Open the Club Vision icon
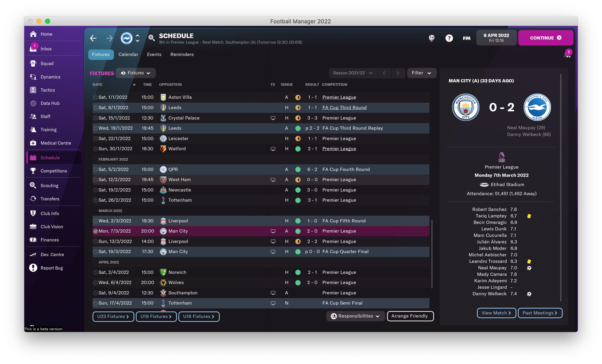This screenshot has width=602, height=364. pos(33,227)
